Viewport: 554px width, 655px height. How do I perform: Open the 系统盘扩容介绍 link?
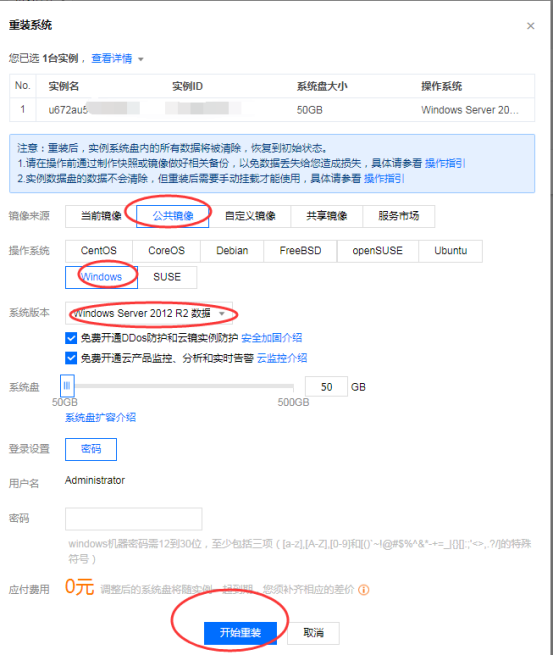[x=100, y=417]
